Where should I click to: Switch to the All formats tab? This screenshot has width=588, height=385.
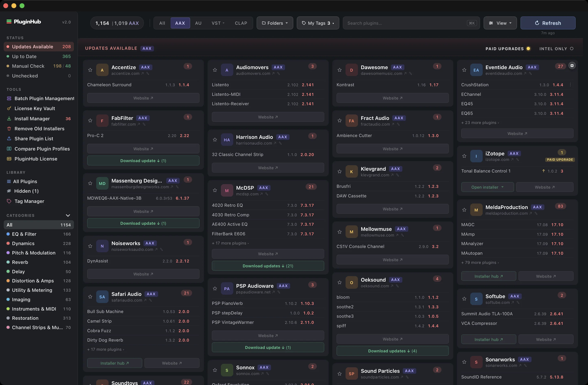162,23
